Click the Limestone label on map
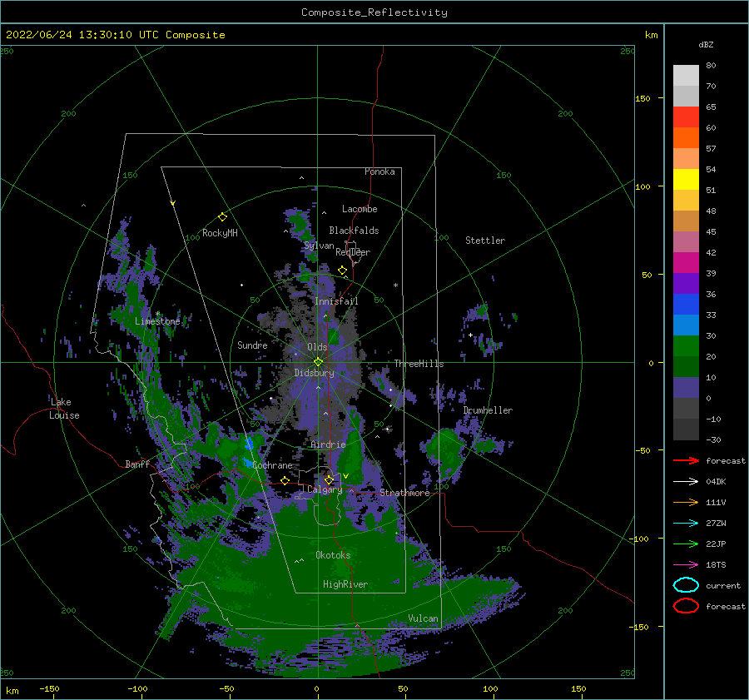 157,321
